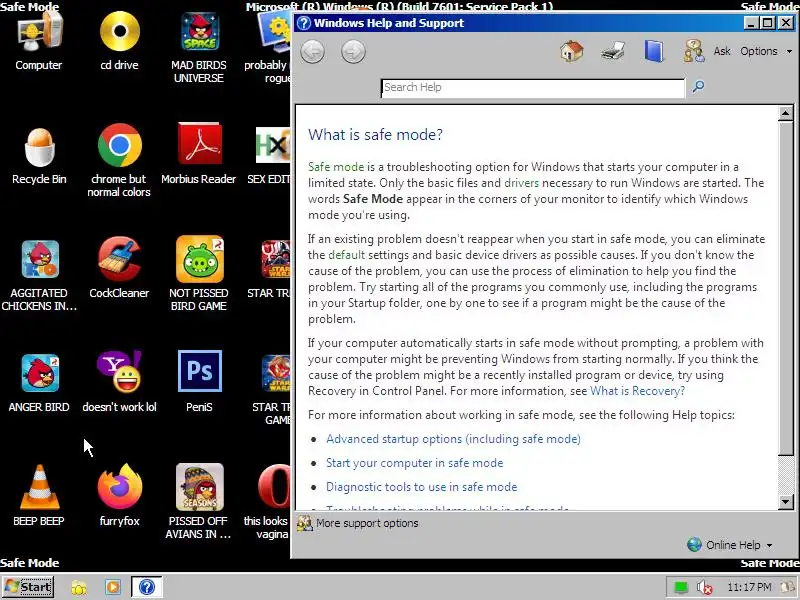The image size is (800, 600).
Task: Click the taskbar clock 11:17 PM
Action: 749,587
